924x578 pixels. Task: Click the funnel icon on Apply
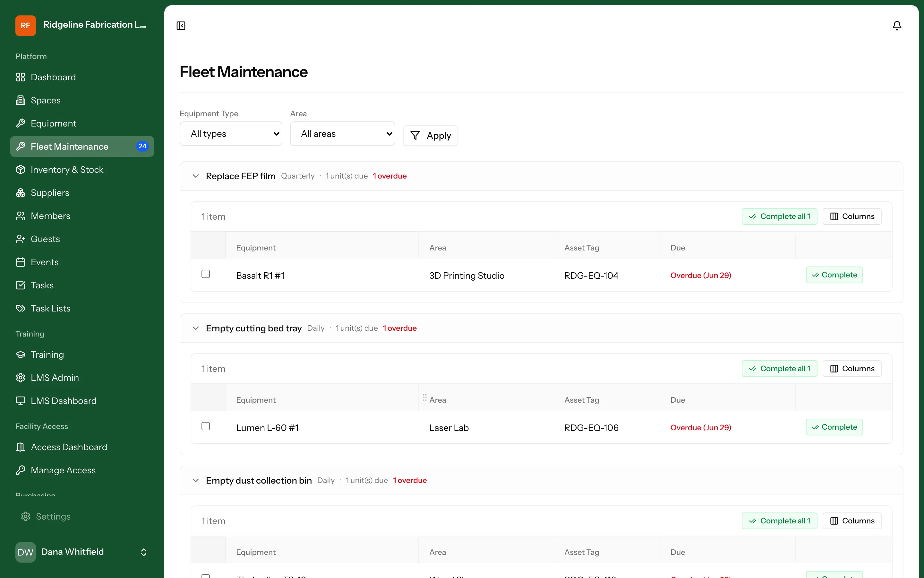tap(415, 136)
